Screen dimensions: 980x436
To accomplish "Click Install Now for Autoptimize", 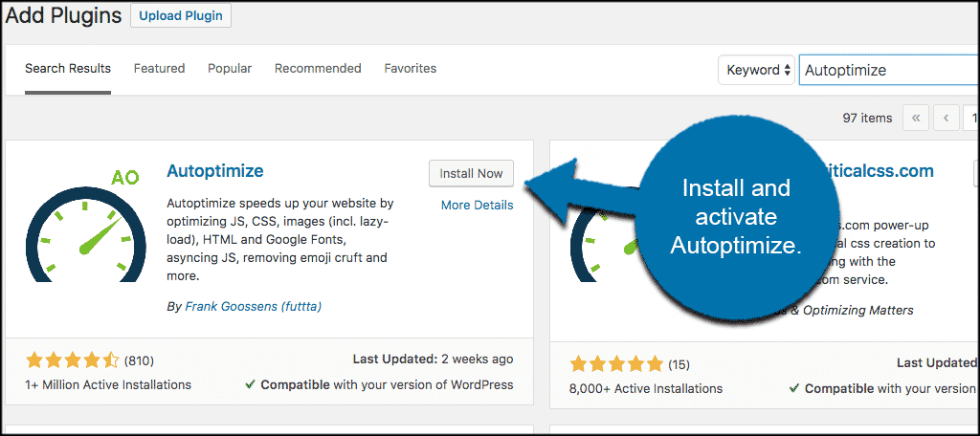I will [471, 173].
